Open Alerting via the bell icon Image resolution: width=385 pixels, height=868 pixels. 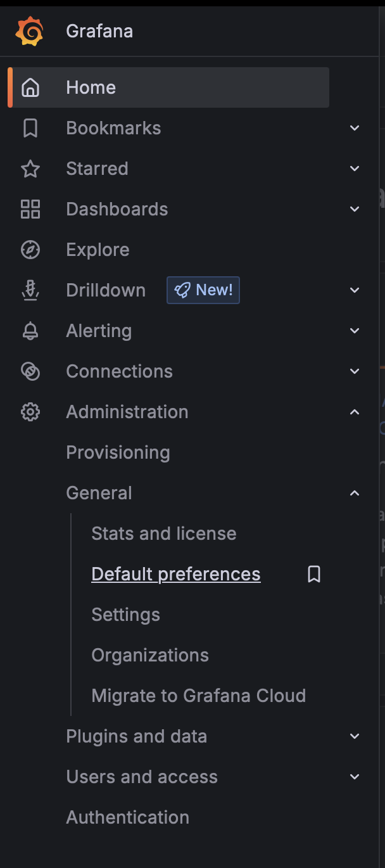[30, 330]
